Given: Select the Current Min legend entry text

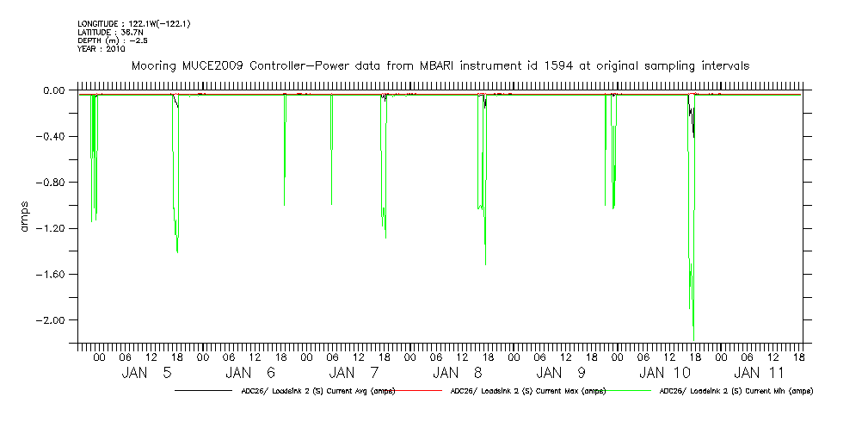Looking at the screenshot, I should [736, 391].
